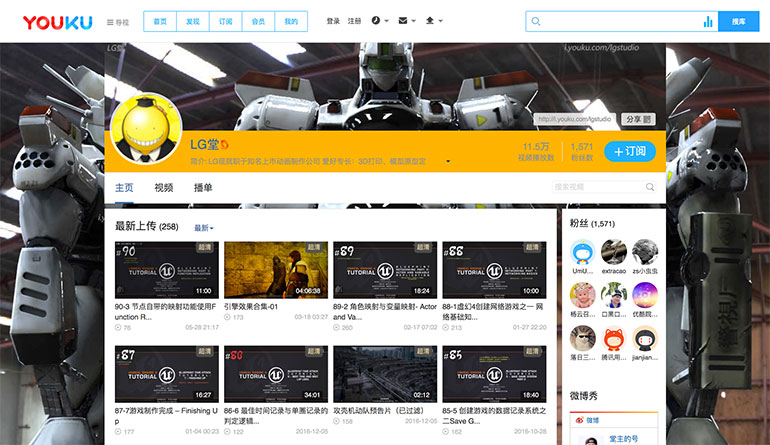Image resolution: width=770 pixels, height=445 pixels.
Task: Go to 首页 in top navigation
Action: coord(160,22)
